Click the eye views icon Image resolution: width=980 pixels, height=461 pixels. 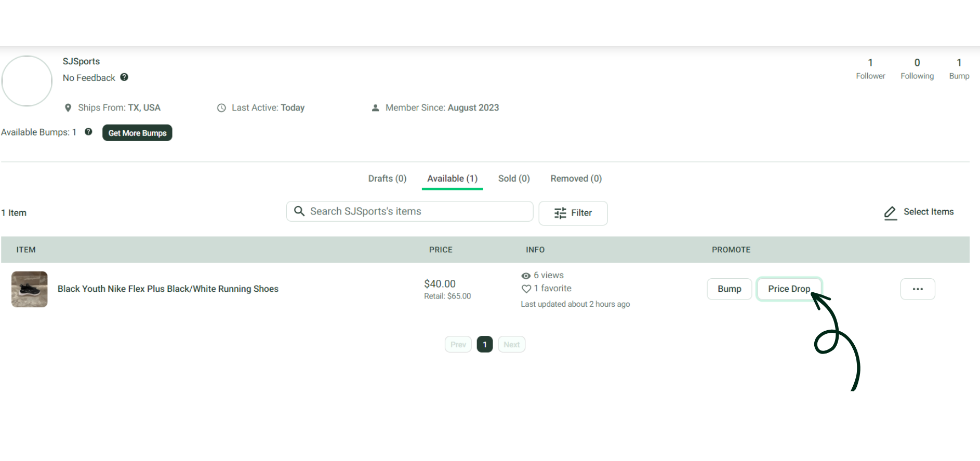click(x=526, y=276)
